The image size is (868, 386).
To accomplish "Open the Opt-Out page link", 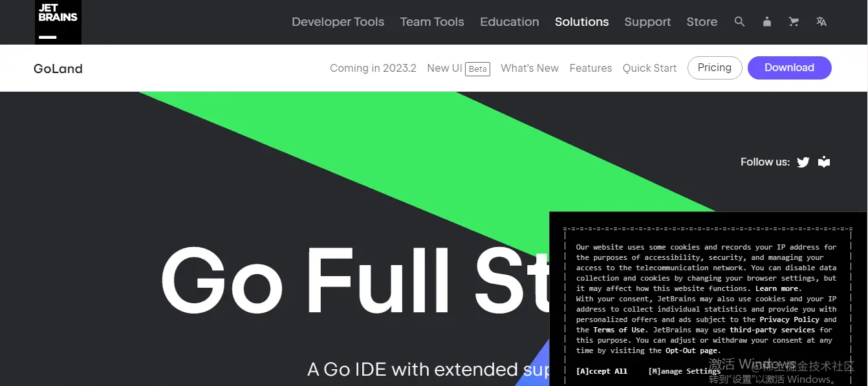I will pyautogui.click(x=691, y=350).
